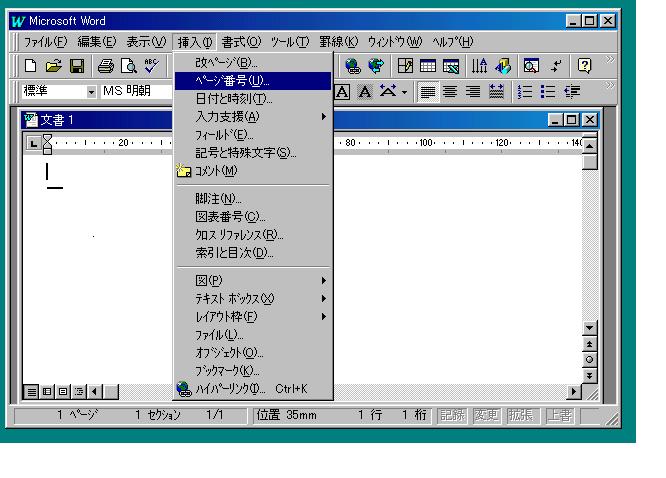Click the コメント note icon in menu
The height and width of the screenshot is (478, 666).
tap(183, 170)
